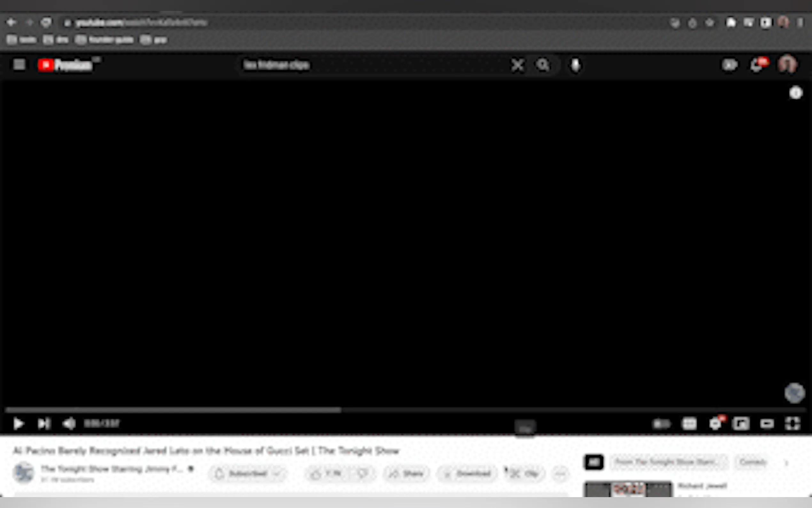Enable miniplayer mode
Screen dimensions: 812x508
(x=741, y=424)
